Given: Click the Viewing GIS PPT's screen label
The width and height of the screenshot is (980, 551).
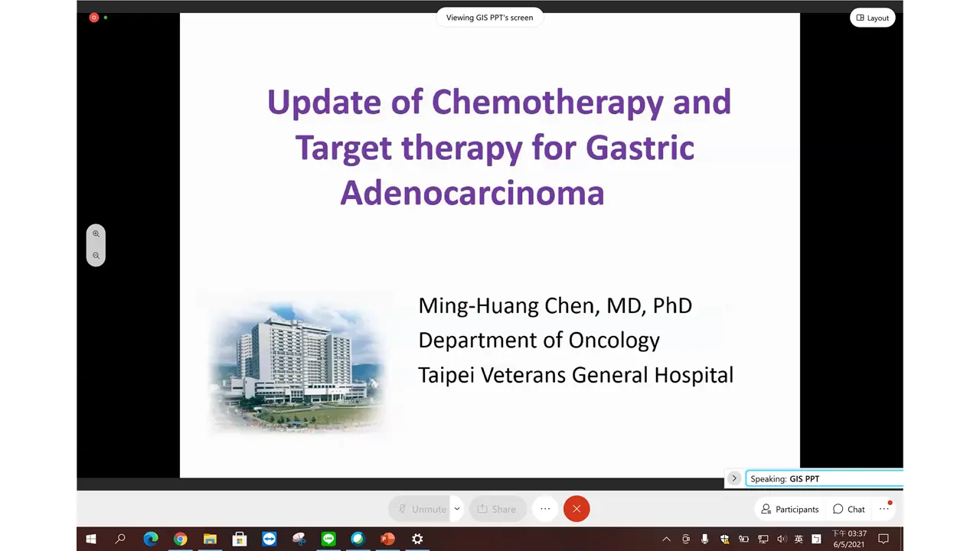Looking at the screenshot, I should coord(489,18).
